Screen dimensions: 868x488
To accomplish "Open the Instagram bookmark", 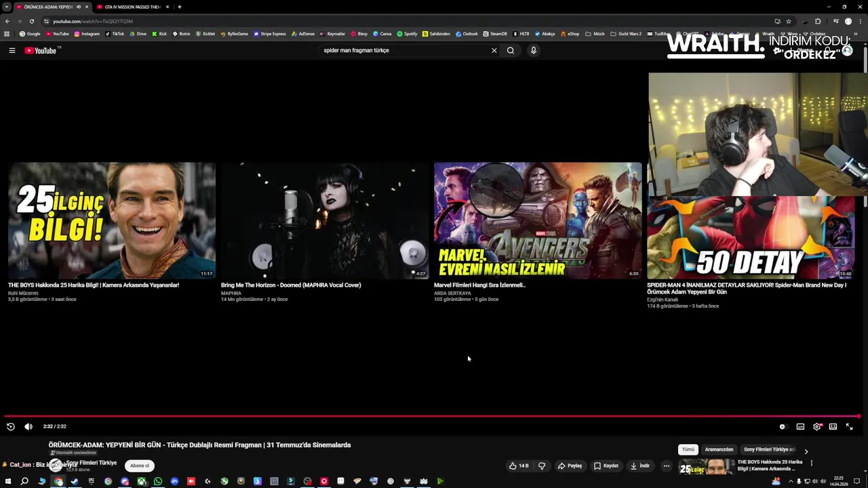I will pyautogui.click(x=87, y=34).
